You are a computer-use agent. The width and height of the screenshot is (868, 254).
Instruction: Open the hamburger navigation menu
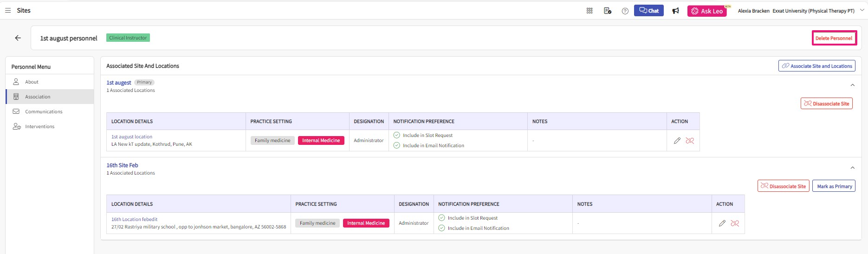coord(8,10)
